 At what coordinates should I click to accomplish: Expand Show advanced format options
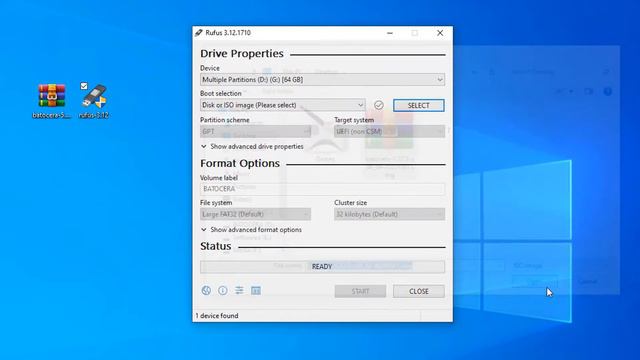251,230
